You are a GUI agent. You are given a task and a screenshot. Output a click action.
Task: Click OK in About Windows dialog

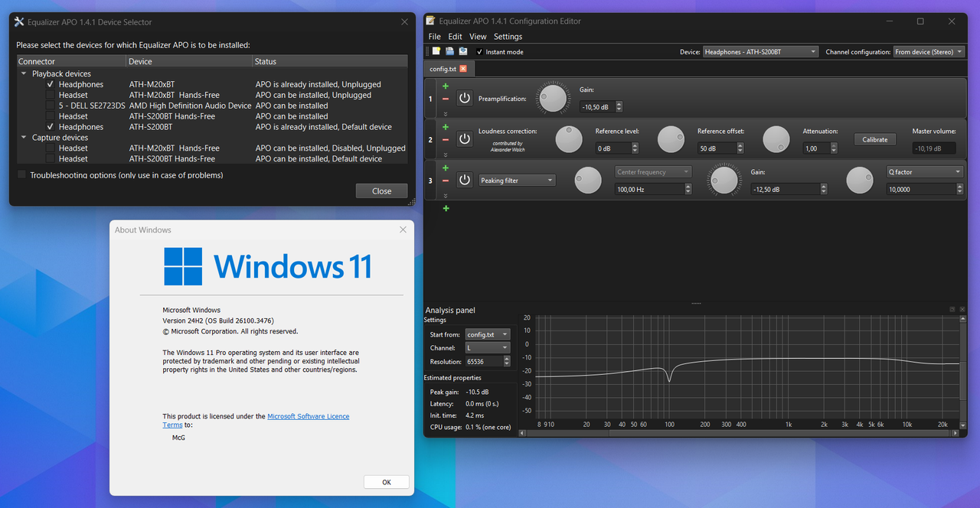[x=386, y=482]
